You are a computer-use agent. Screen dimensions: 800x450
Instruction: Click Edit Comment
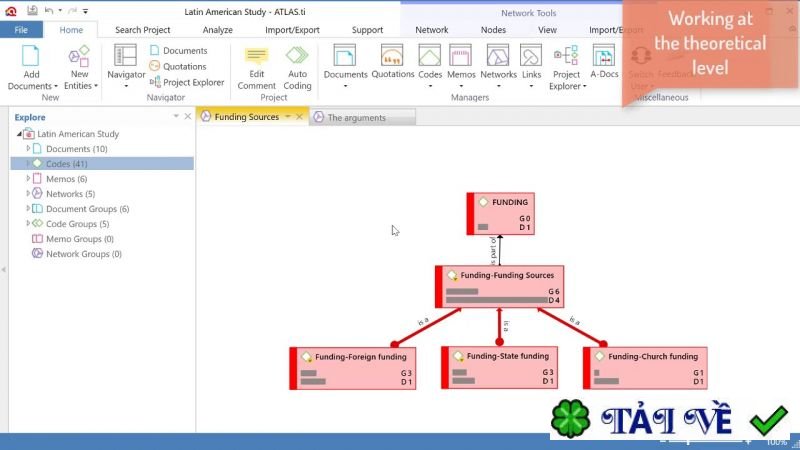pyautogui.click(x=256, y=69)
